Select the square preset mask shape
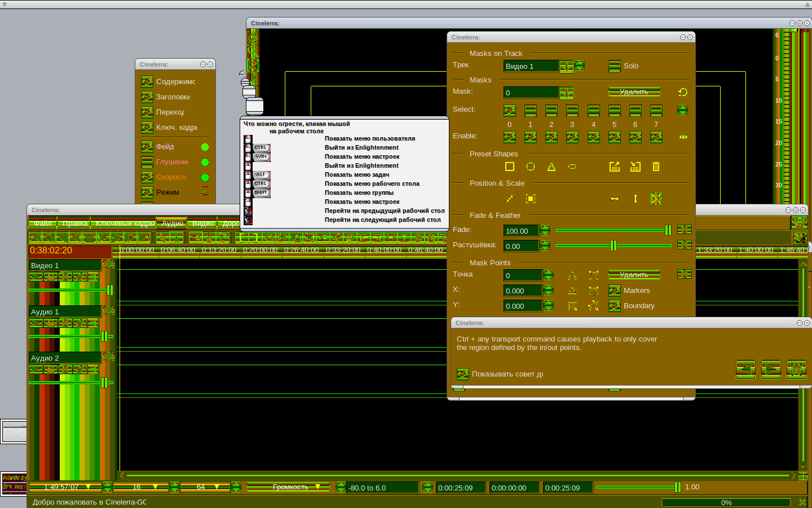The height and width of the screenshot is (508, 812). pyautogui.click(x=510, y=167)
